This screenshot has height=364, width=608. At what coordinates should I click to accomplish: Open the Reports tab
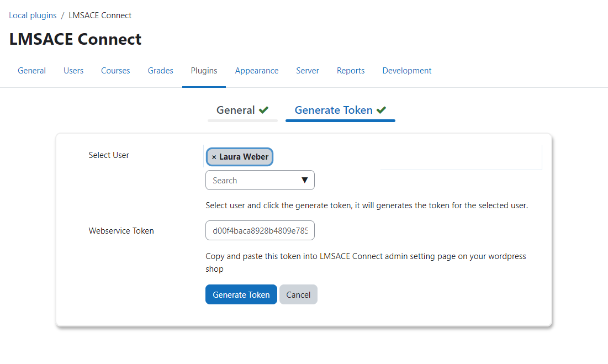click(351, 71)
